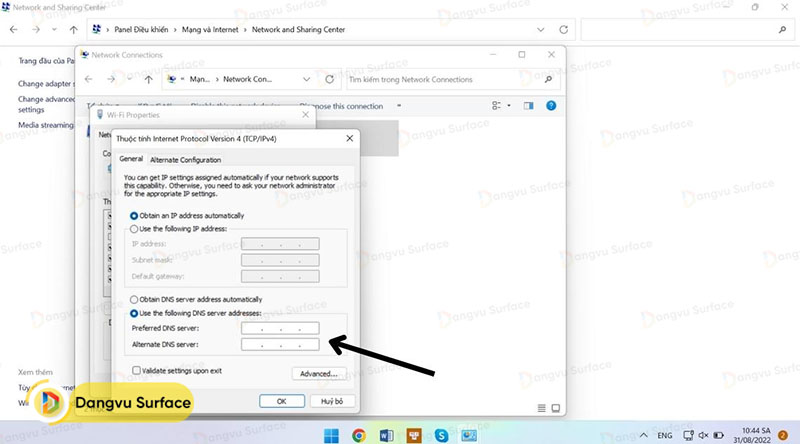Open Windows Start menu
The width and height of the screenshot is (800, 444).
coord(331,435)
